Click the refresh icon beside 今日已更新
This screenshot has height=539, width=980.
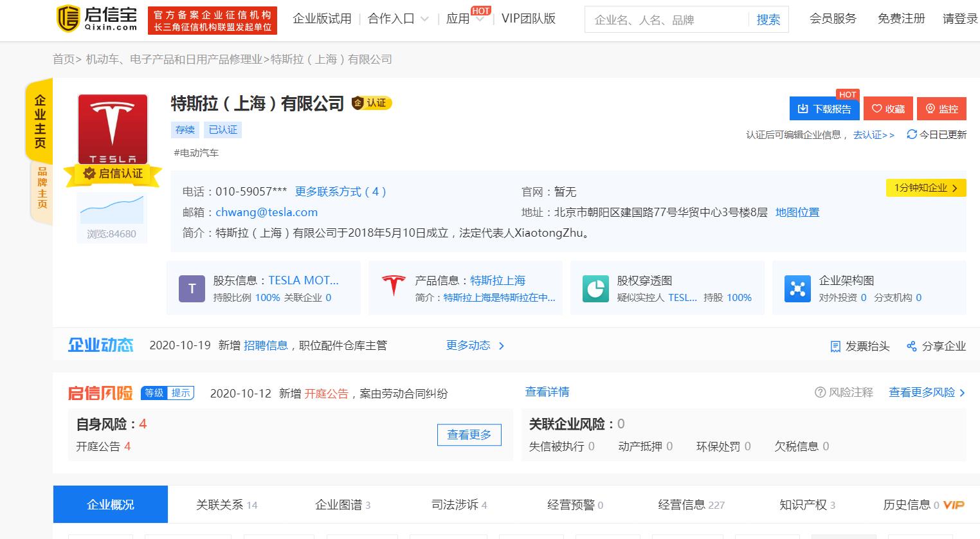click(x=911, y=134)
